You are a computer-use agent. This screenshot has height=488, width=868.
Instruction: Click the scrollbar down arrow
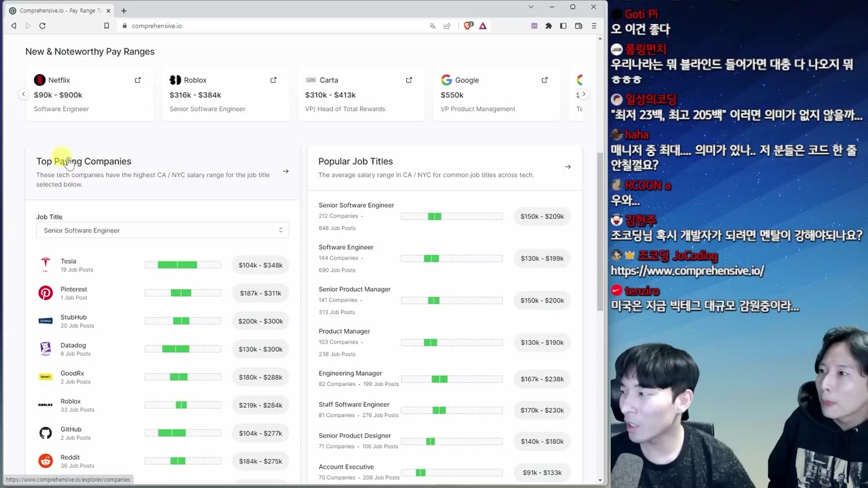point(600,480)
